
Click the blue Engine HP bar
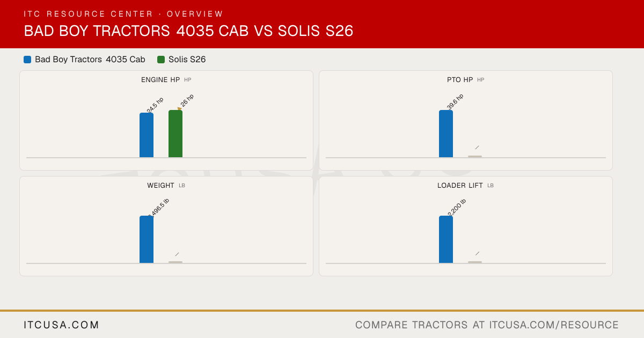(147, 135)
